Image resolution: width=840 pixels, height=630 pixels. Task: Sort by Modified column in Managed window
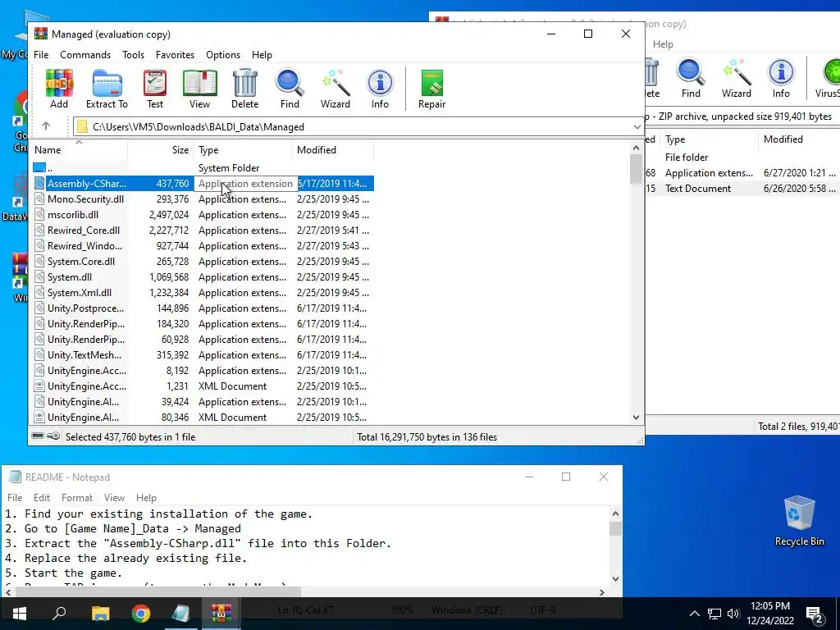(x=333, y=150)
